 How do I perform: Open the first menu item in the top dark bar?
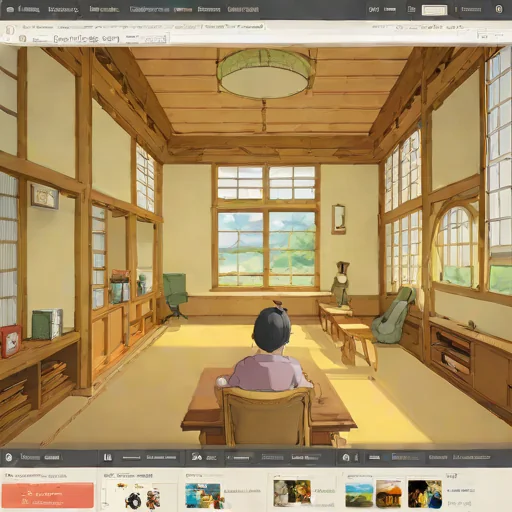pos(28,9)
